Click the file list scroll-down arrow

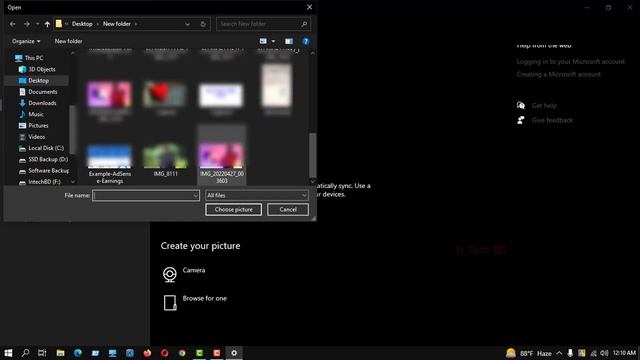coord(313,182)
